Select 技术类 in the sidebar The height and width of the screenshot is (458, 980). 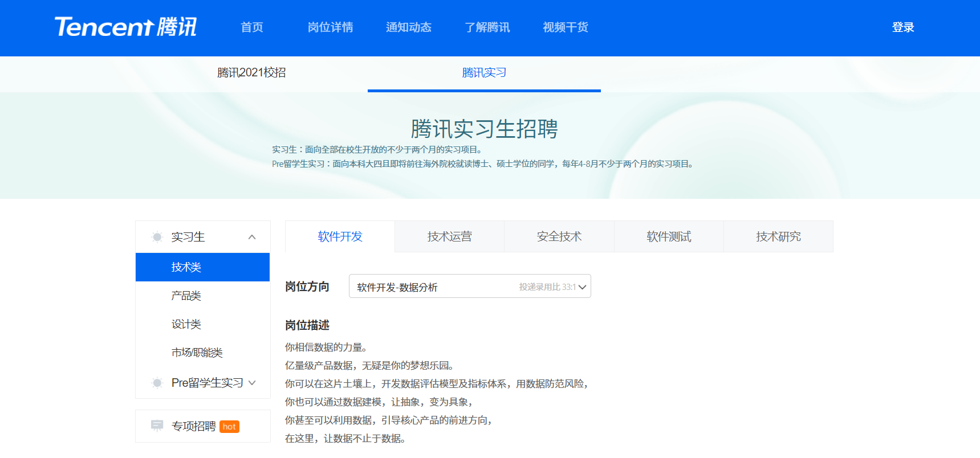click(x=202, y=267)
